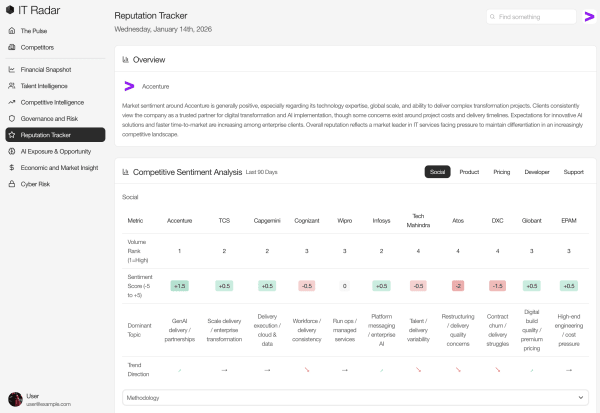Click the date Wednesday, January 14th, 2026

click(163, 29)
